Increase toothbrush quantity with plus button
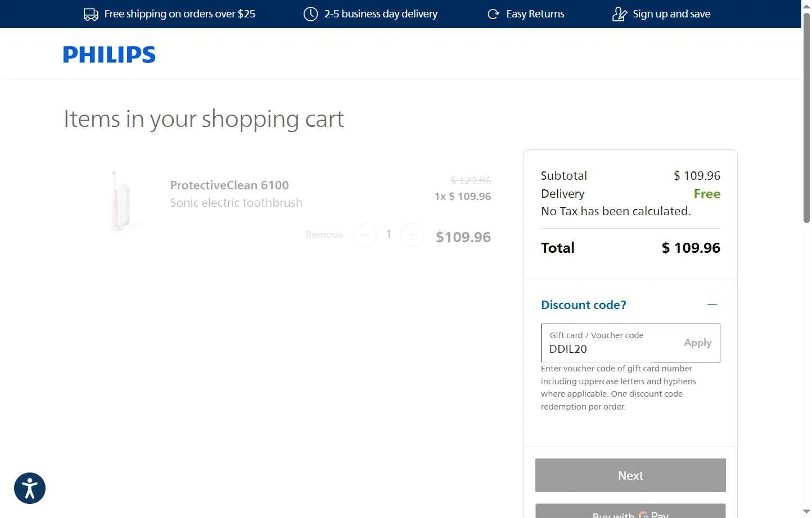The height and width of the screenshot is (518, 812). click(412, 235)
